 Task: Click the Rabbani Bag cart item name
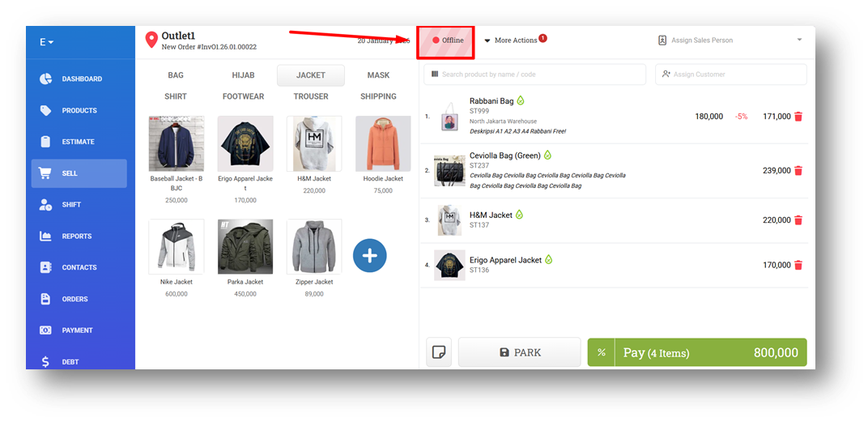click(491, 100)
